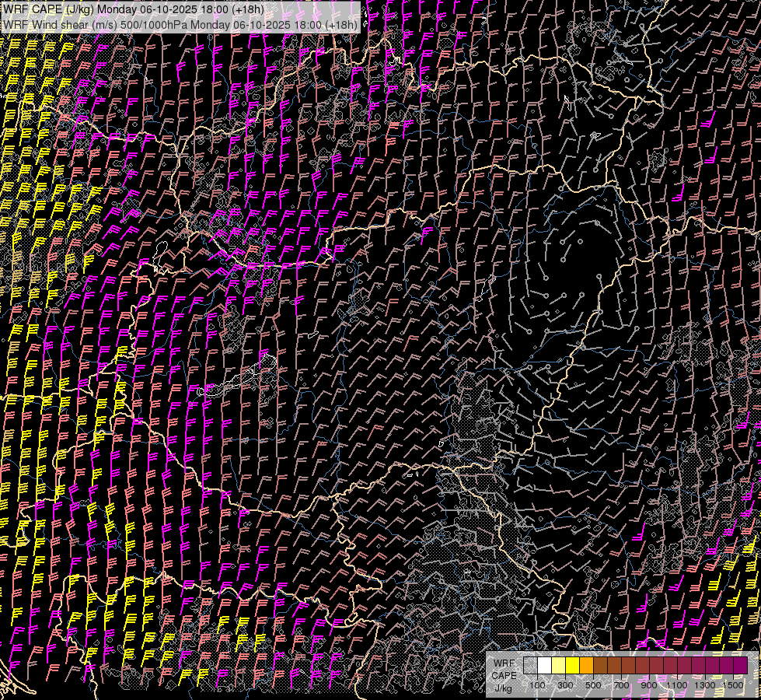
Task: Select the 500 value on legend scale
Action: [x=593, y=685]
